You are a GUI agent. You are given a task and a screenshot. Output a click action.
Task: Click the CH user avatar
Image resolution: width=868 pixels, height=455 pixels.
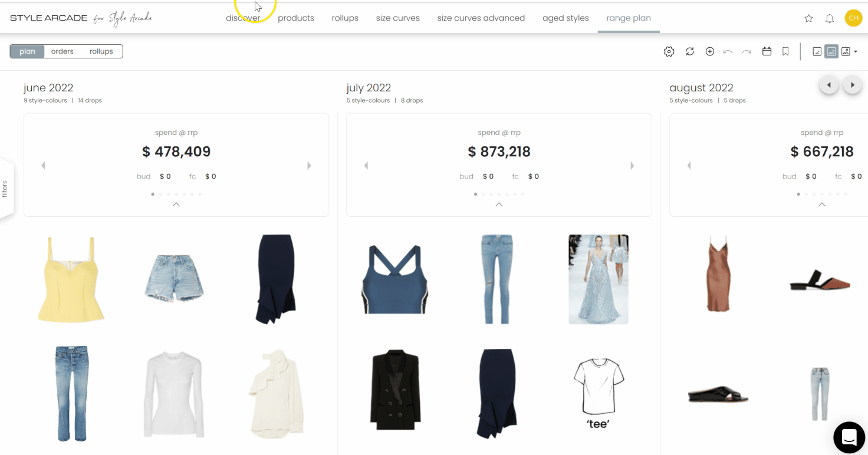point(853,18)
